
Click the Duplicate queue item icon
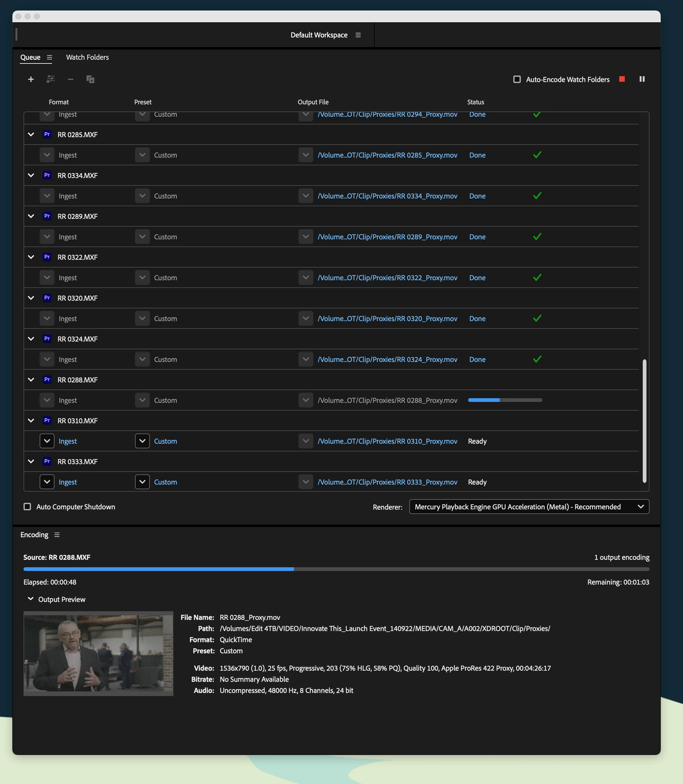pos(90,79)
